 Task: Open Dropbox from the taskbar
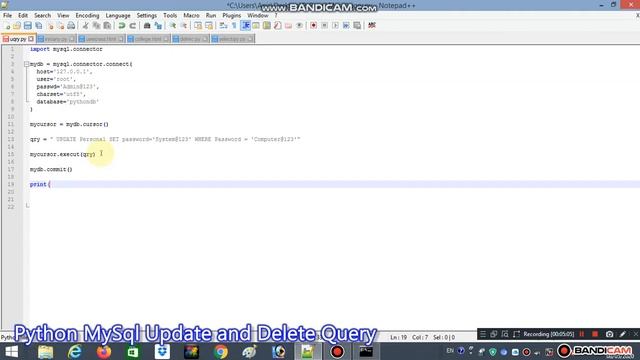162,352
